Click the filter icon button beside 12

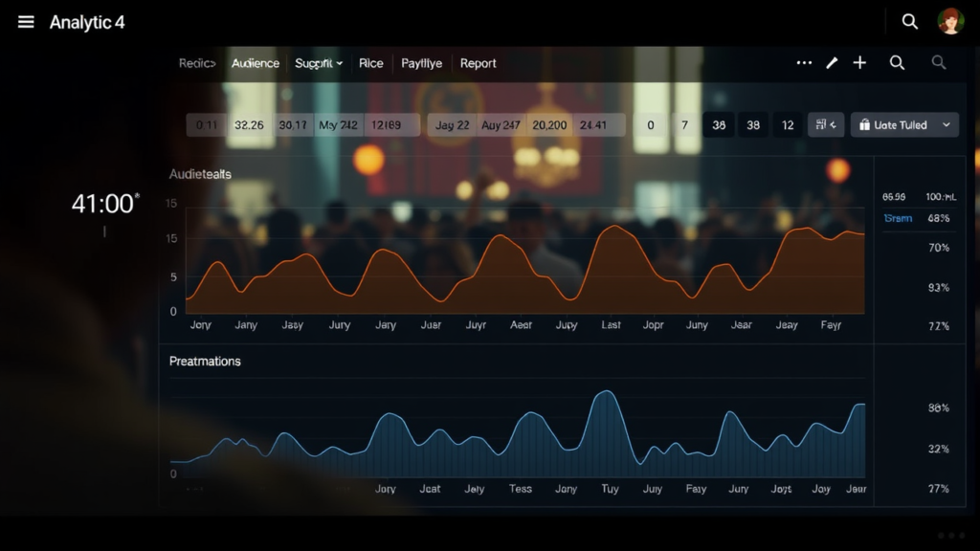pos(826,125)
